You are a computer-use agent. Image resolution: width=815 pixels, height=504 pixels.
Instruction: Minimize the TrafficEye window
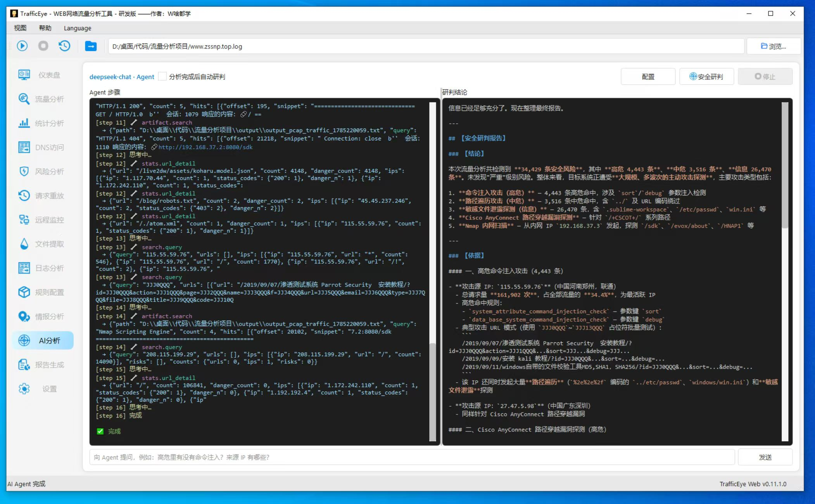(749, 14)
